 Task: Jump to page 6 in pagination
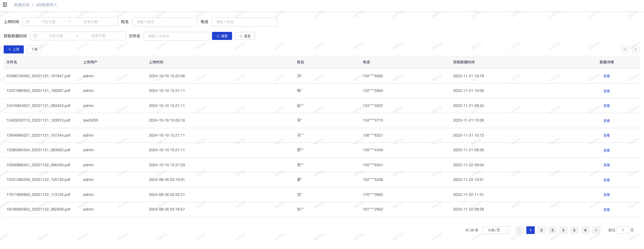click(585, 230)
